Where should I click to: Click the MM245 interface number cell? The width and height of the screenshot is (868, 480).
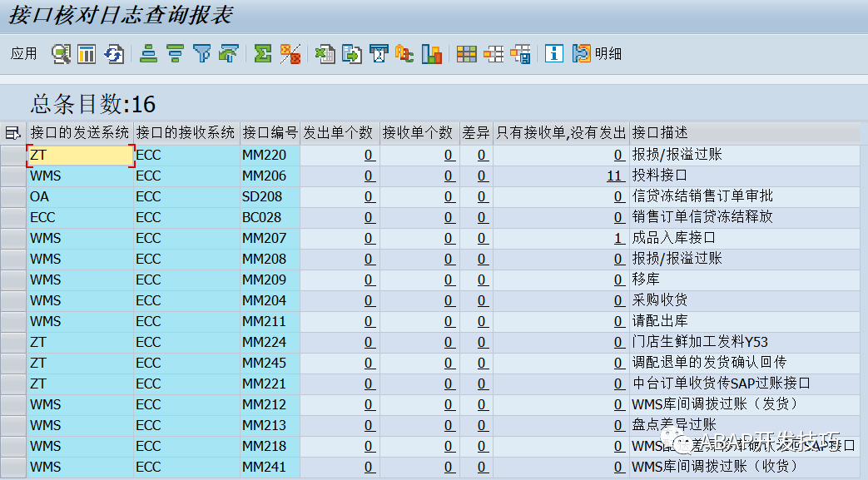(x=270, y=364)
